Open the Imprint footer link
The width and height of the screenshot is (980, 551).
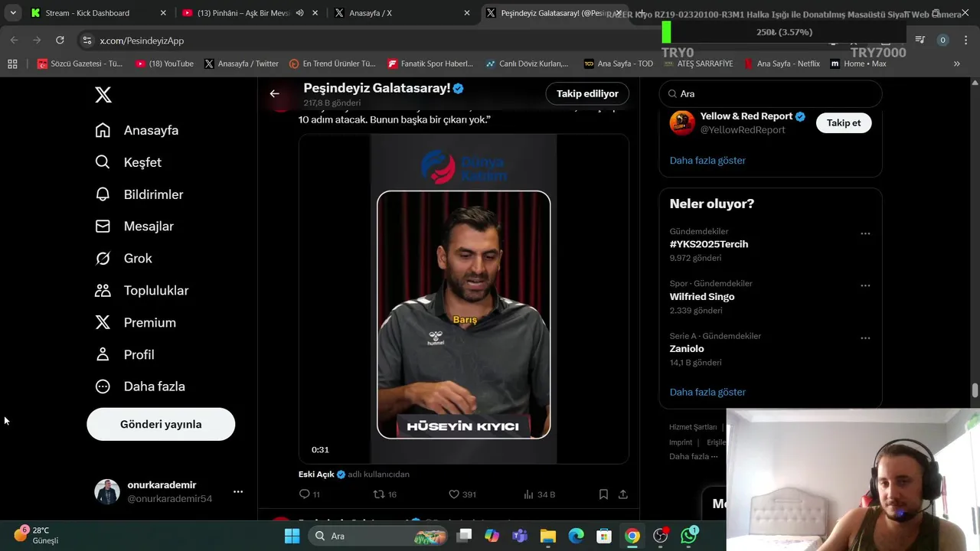coord(681,442)
